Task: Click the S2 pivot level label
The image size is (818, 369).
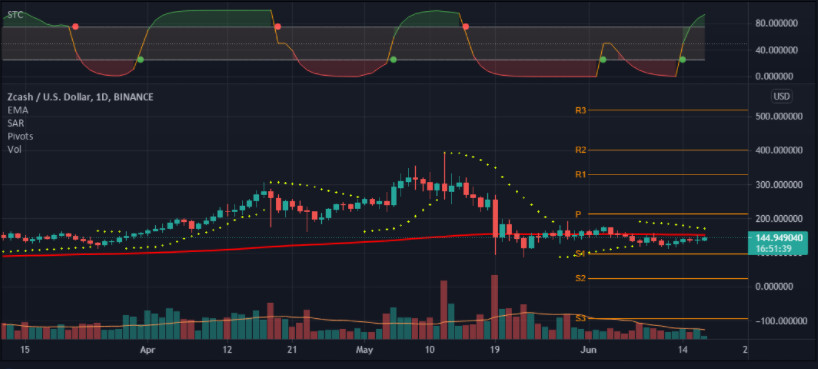Action: pyautogui.click(x=580, y=278)
